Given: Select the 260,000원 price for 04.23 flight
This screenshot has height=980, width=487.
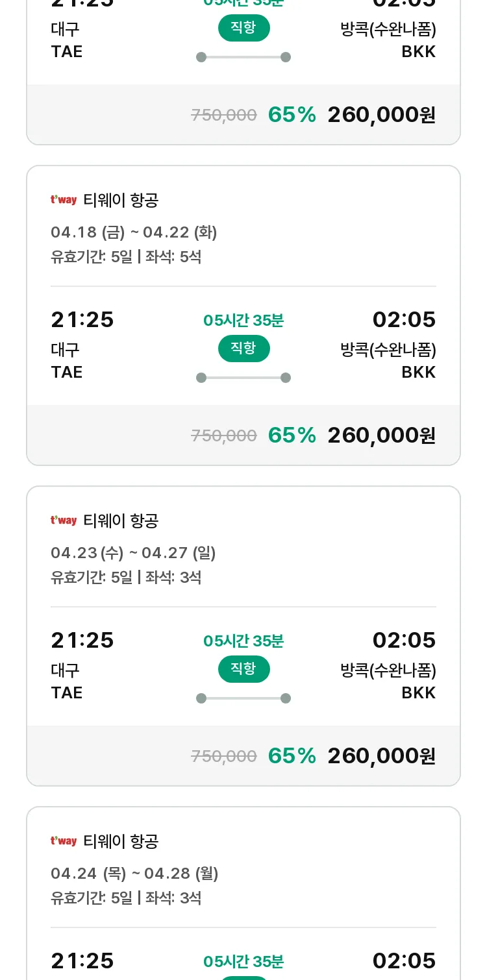Looking at the screenshot, I should click(x=382, y=756).
